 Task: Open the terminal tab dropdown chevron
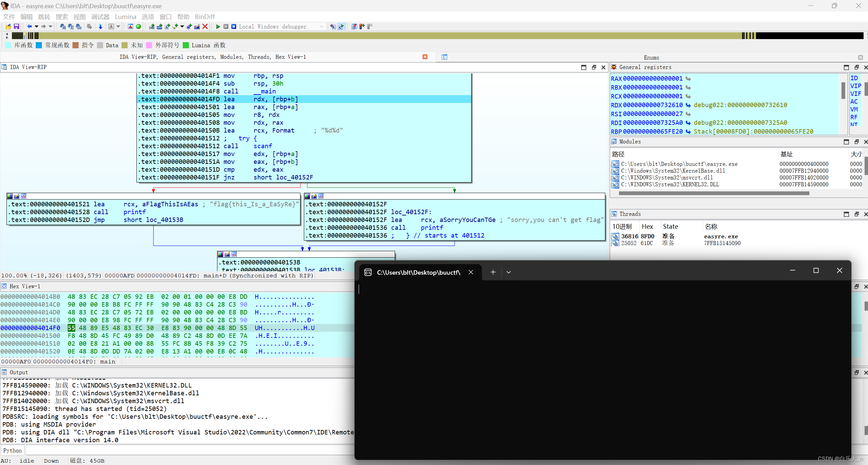click(x=509, y=272)
